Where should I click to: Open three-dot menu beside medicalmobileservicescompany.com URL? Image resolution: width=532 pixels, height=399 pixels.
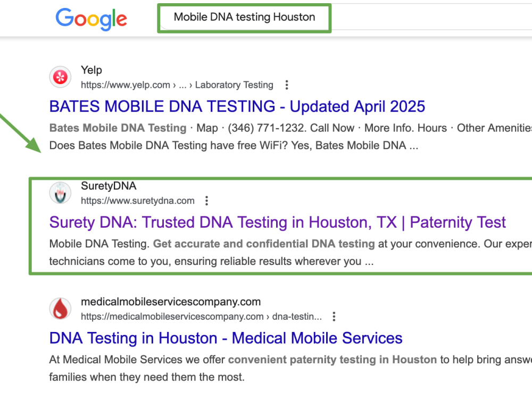tap(334, 317)
